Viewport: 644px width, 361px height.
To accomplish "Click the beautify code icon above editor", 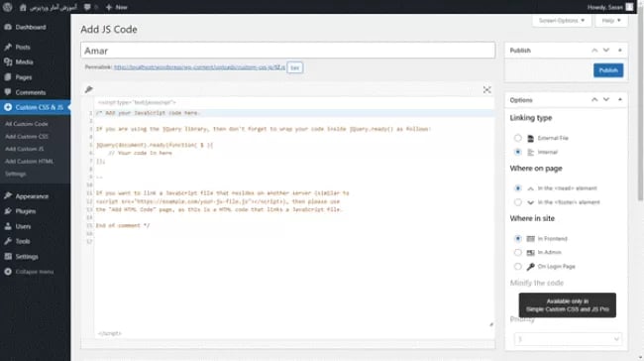I will tap(89, 89).
